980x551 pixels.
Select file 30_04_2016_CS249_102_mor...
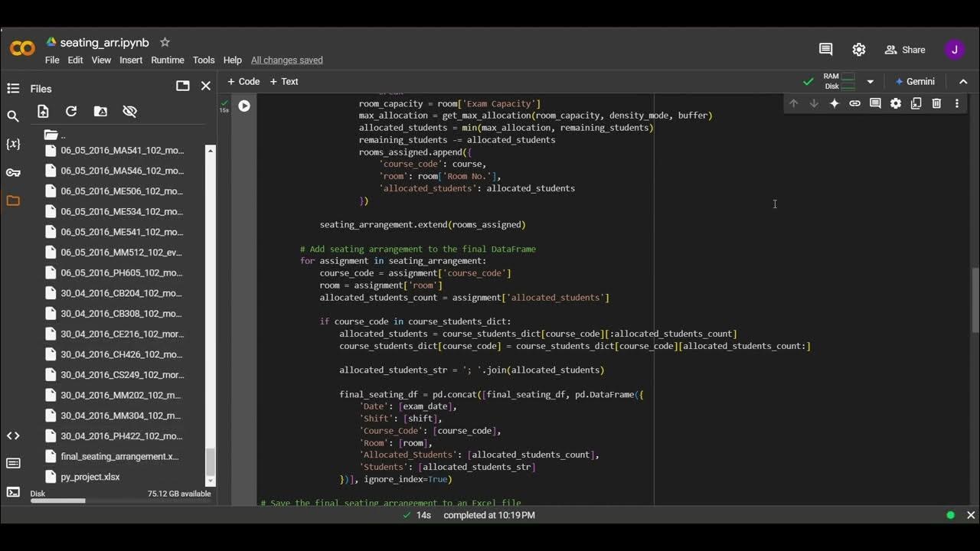[x=122, y=375]
